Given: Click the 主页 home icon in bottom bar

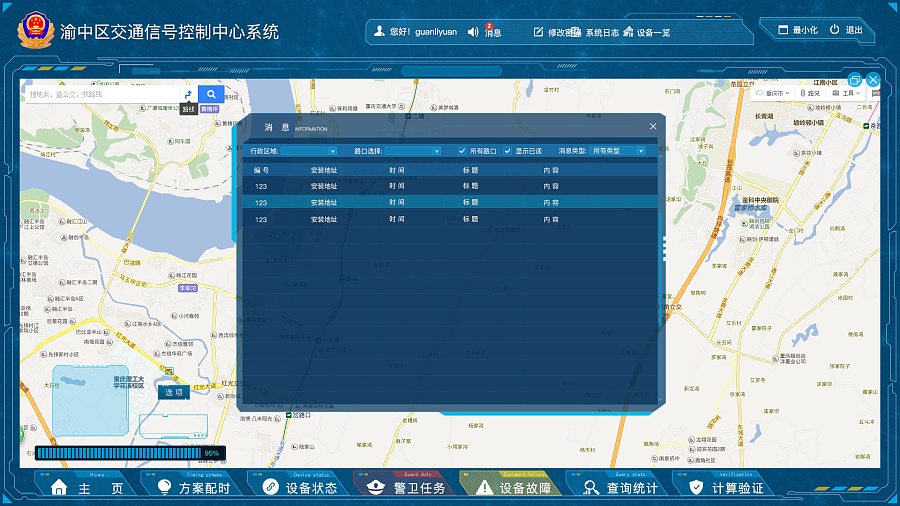Looking at the screenshot, I should click(59, 488).
